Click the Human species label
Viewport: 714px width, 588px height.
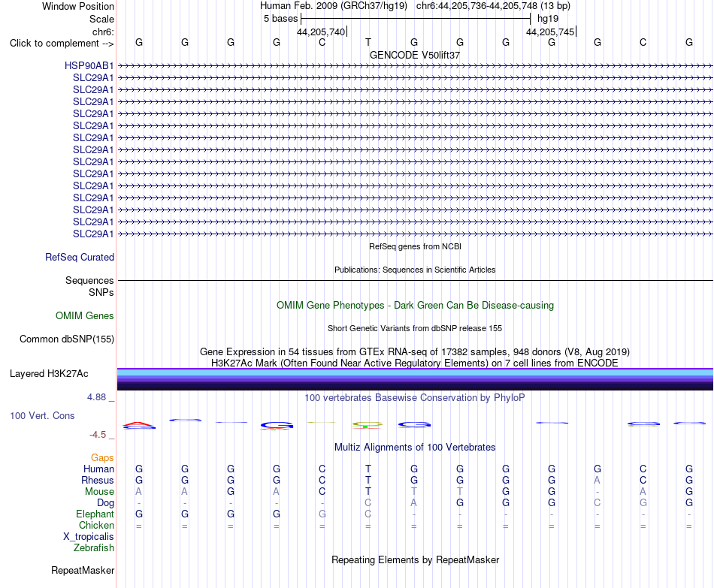click(x=98, y=469)
